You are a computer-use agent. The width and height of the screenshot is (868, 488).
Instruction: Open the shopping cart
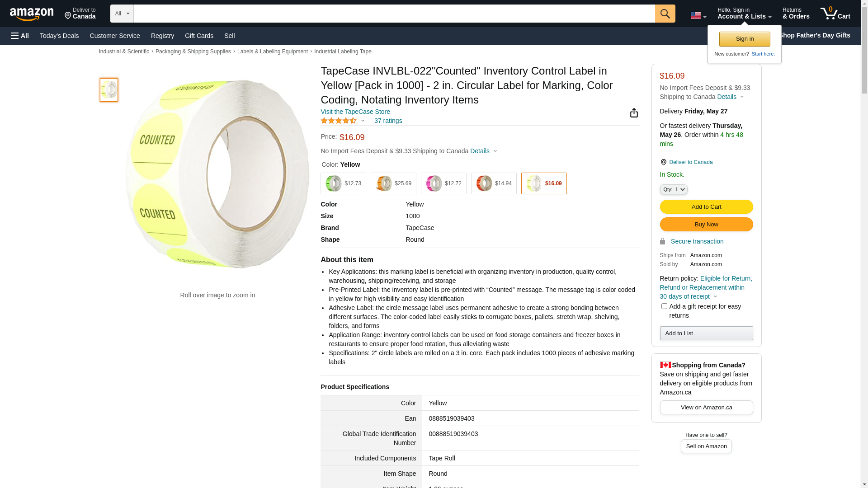pyautogui.click(x=835, y=14)
